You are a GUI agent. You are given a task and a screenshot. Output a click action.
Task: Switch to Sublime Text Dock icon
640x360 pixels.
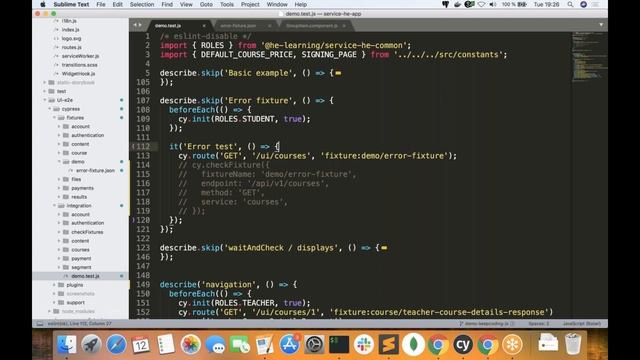click(x=389, y=344)
